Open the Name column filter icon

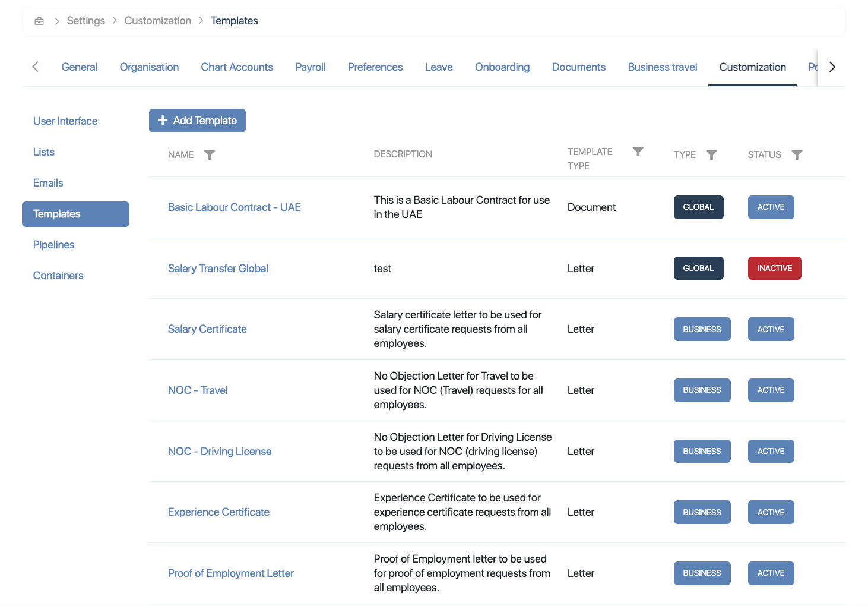tap(210, 155)
